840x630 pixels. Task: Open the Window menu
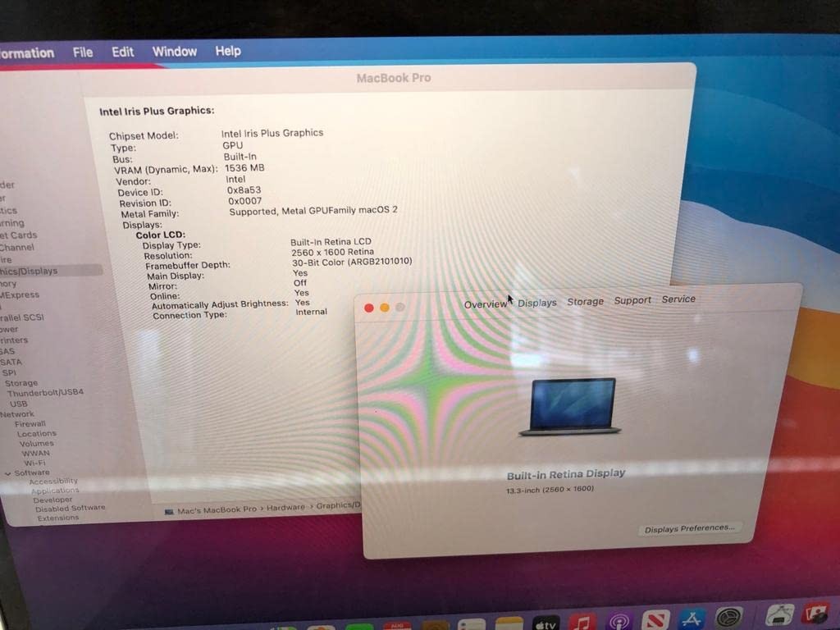[x=174, y=51]
